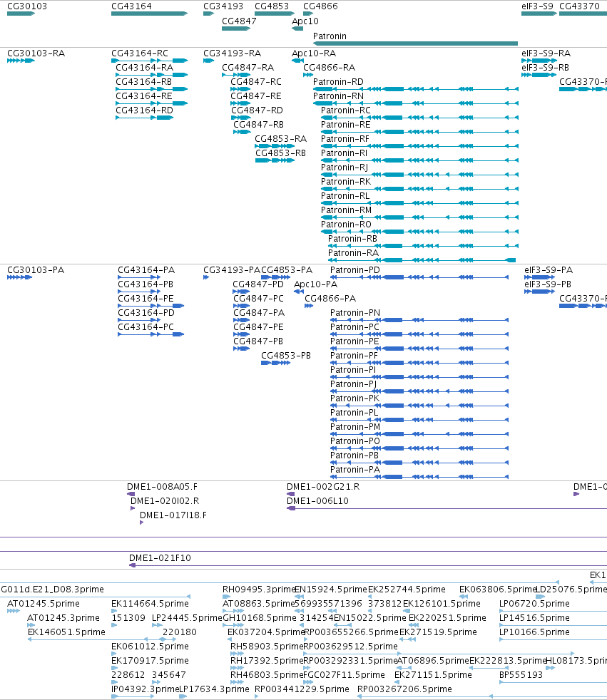The image size is (607, 700).
Task: Click transcript Patronin-RF
Action: pos(345,139)
